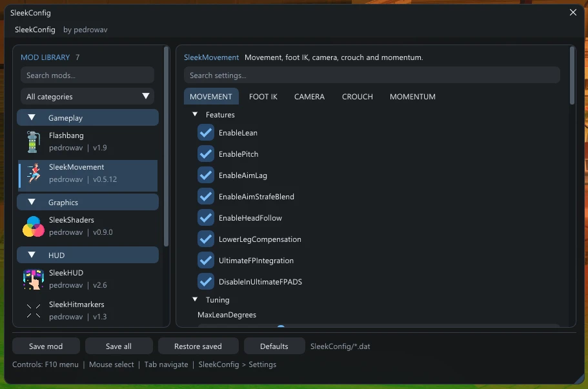
Task: Disable the EnableLean checkbox
Action: coord(205,133)
